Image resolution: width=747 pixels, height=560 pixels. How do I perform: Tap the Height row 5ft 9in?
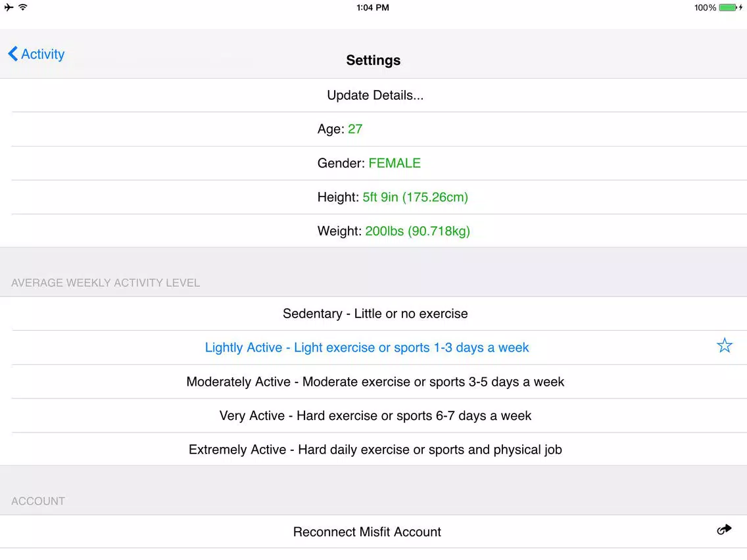tap(373, 197)
